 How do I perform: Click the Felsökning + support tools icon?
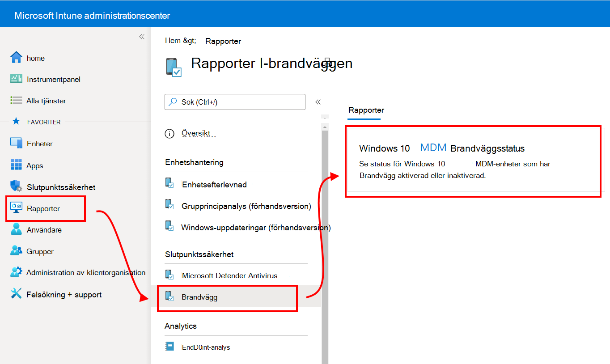[16, 293]
